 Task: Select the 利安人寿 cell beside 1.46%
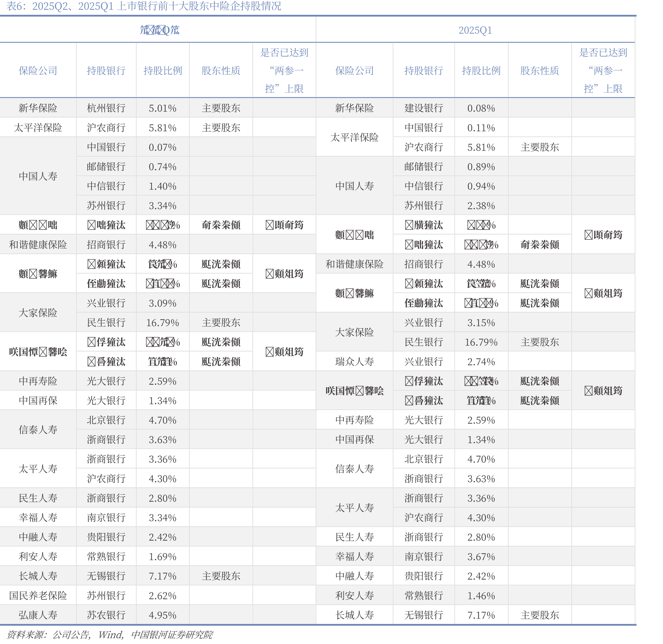pos(355,595)
